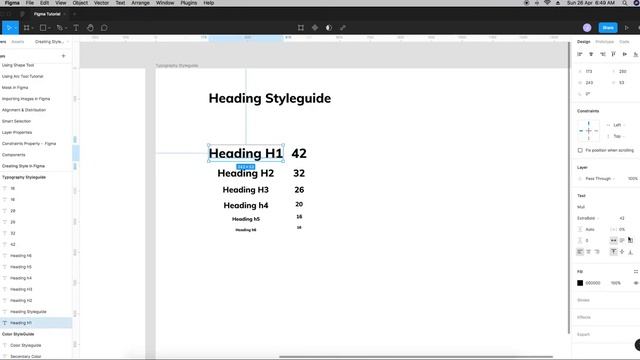The height and width of the screenshot is (360, 640).
Task: Toggle auto width text resizing
Action: (x=613, y=240)
